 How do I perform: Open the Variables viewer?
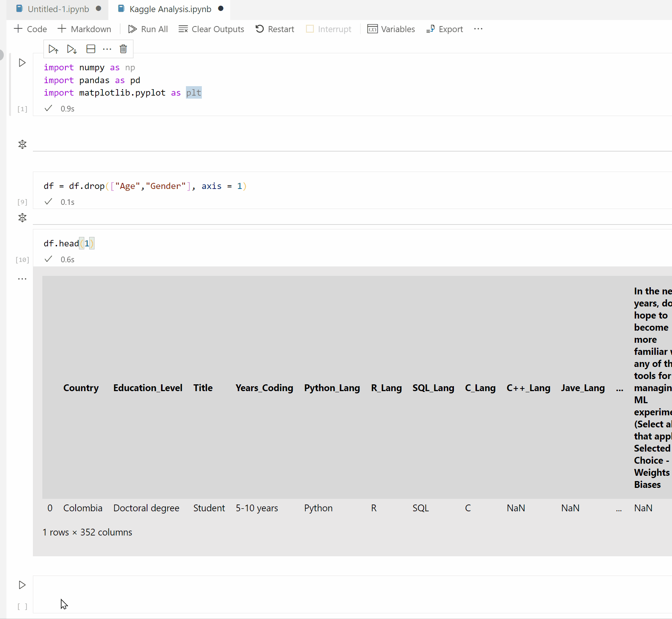coord(391,29)
